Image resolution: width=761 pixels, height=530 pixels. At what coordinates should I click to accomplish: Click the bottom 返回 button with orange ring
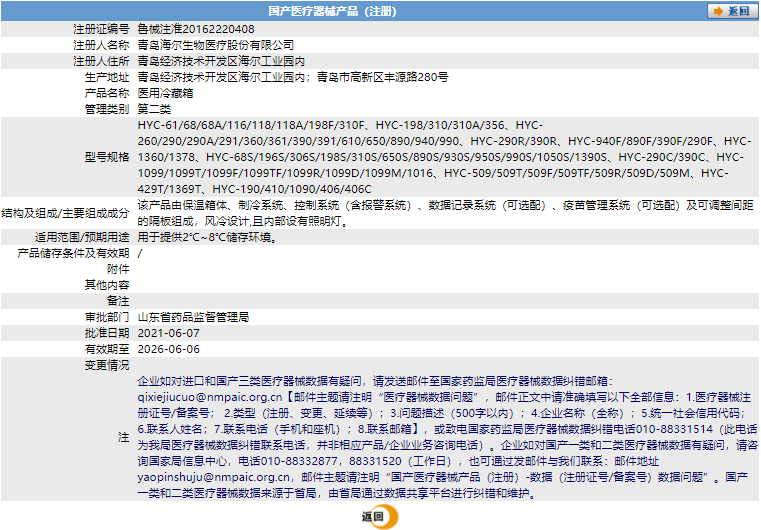coord(380,516)
